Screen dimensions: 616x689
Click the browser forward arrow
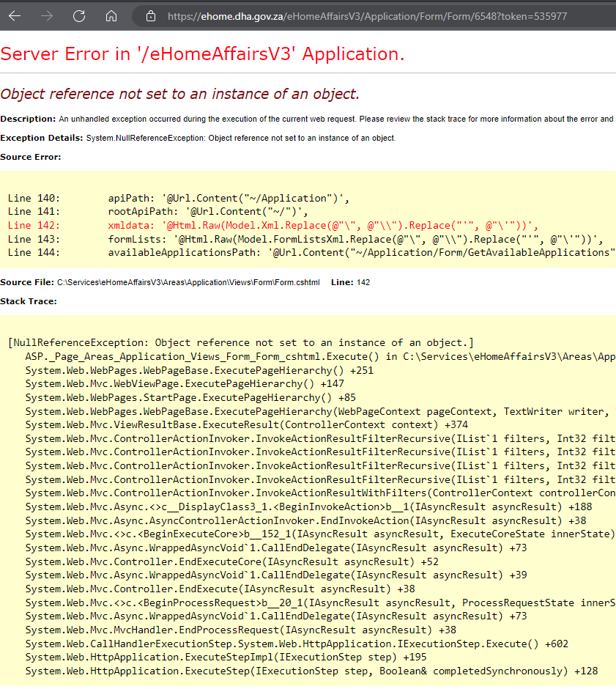tap(47, 16)
